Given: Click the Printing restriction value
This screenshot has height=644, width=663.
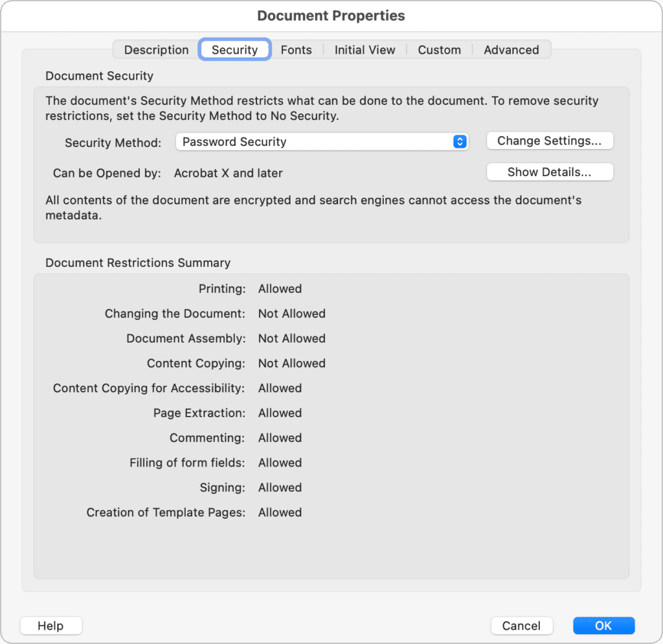Looking at the screenshot, I should tap(280, 289).
